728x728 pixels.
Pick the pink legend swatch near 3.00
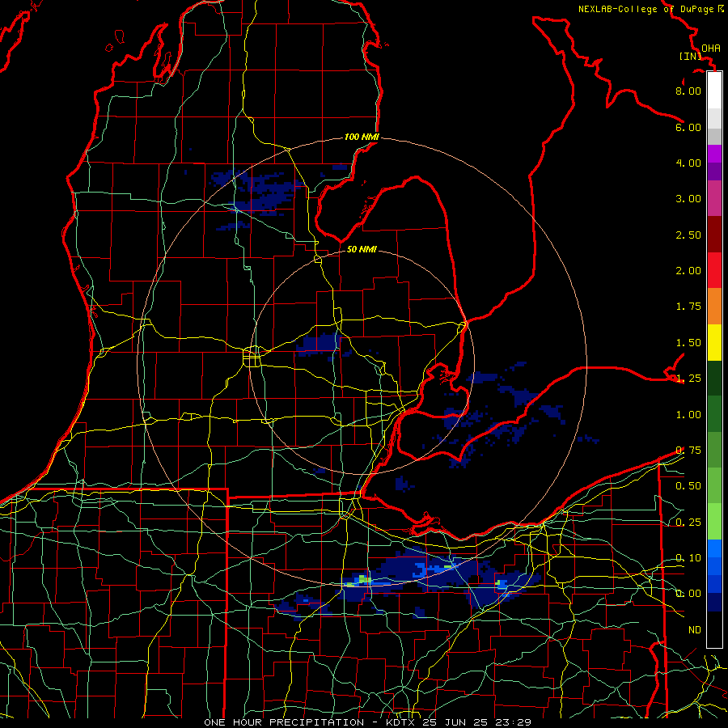tap(714, 199)
